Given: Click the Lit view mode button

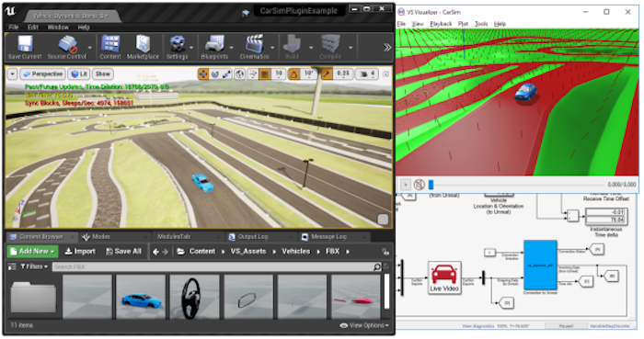Looking at the screenshot, I should tap(79, 74).
